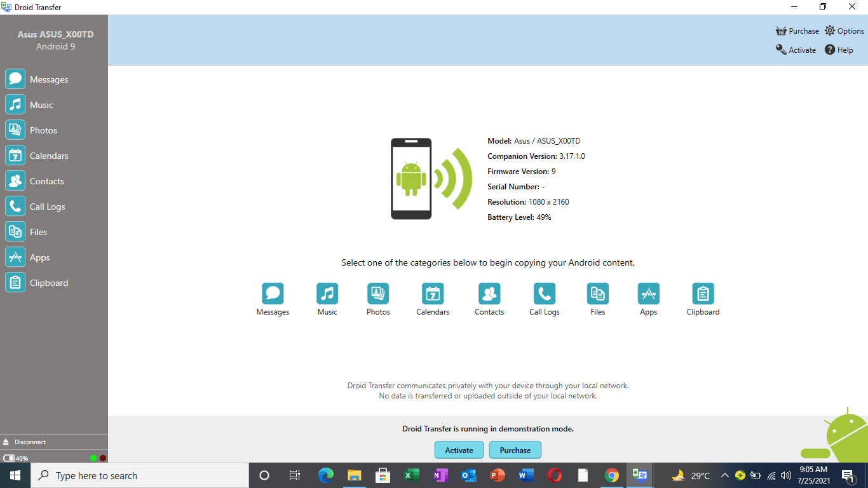This screenshot has height=488, width=868.
Task: Click the battery 49% indicator in sidebar
Action: tap(16, 458)
